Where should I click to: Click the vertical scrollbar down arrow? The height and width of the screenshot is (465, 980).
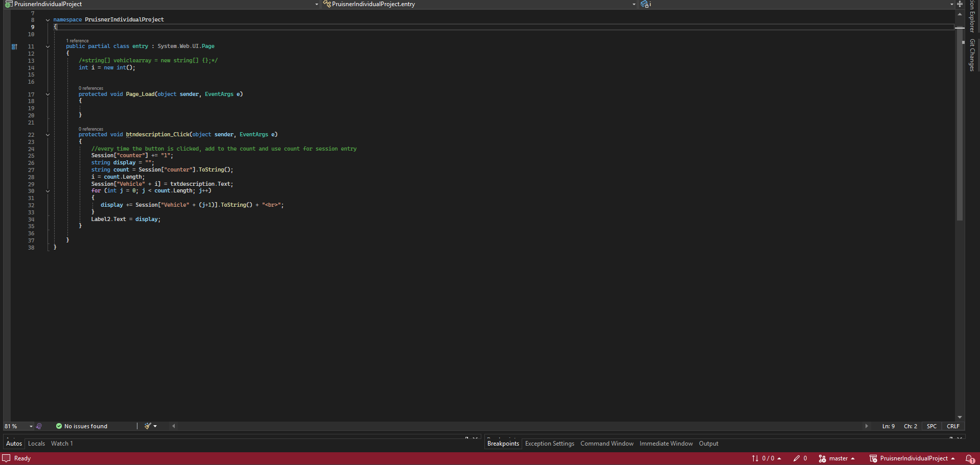tap(960, 417)
